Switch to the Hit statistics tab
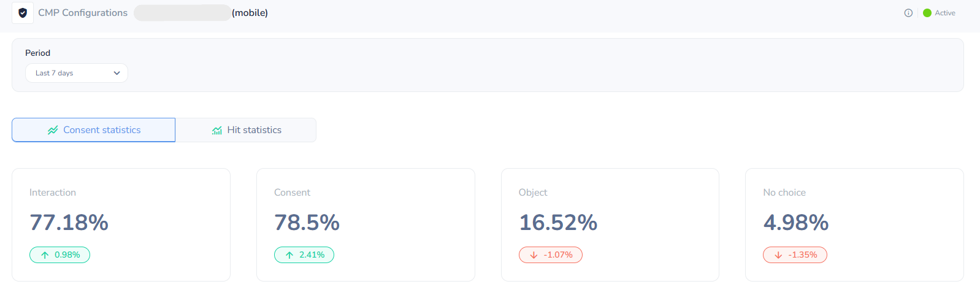 point(246,130)
